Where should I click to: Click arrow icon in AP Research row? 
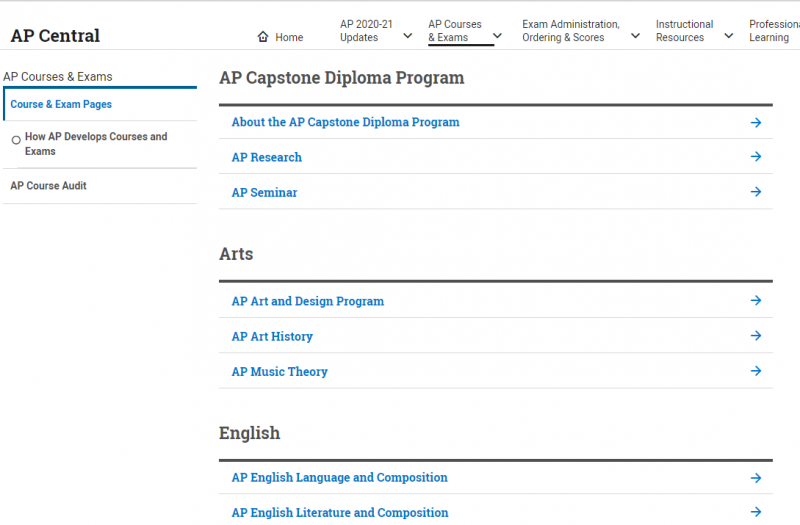click(756, 157)
